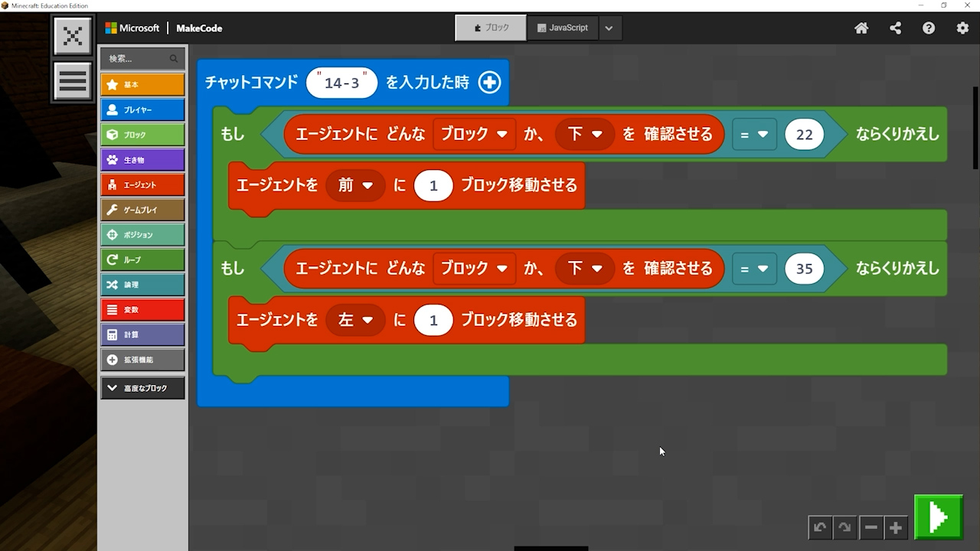Open the エージェント block category
This screenshot has width=980, height=551.
(142, 185)
